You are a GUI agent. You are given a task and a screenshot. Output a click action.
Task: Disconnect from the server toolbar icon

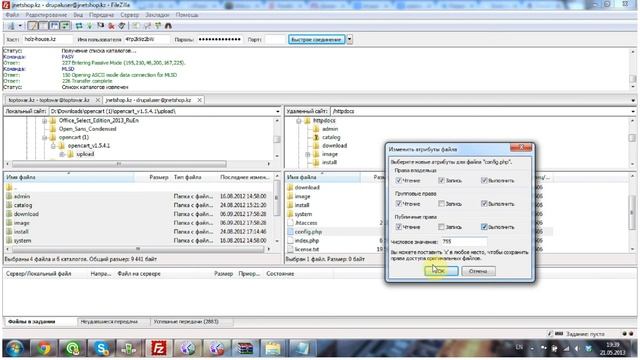(x=111, y=26)
